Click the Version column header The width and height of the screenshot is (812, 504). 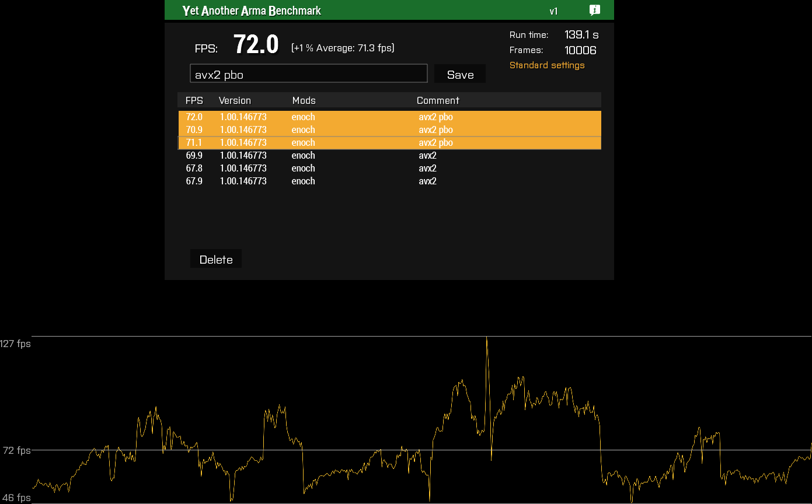tap(235, 100)
